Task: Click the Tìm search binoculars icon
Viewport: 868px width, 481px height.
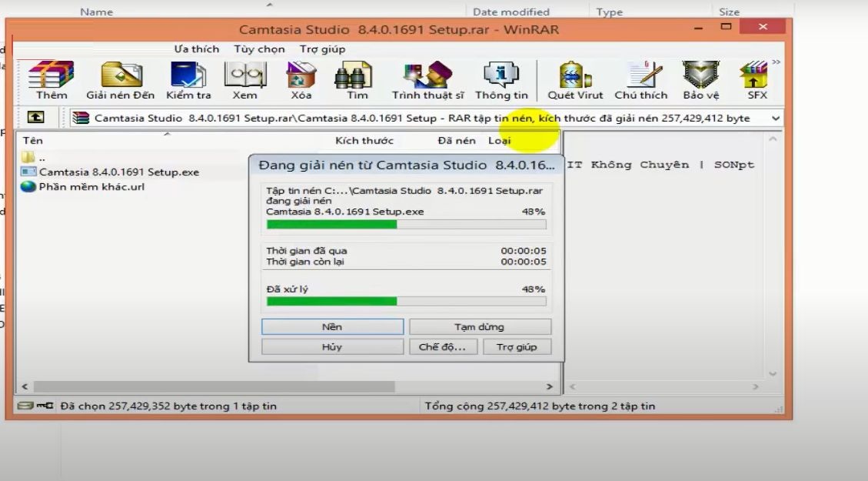Action: pos(354,77)
